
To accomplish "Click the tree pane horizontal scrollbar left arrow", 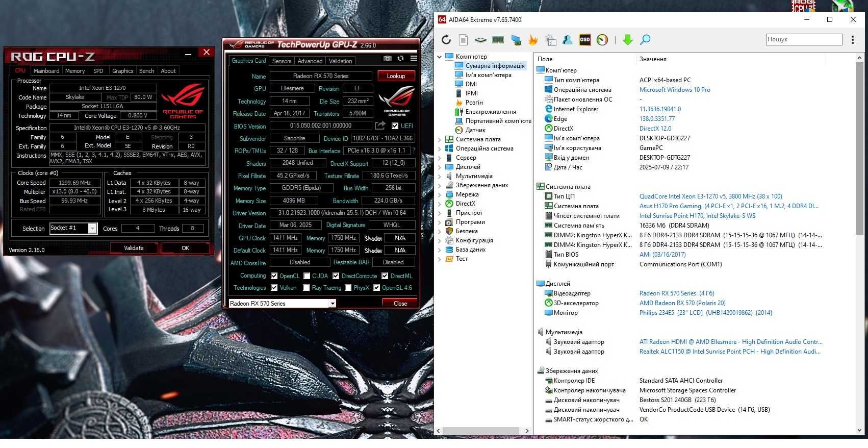I will pyautogui.click(x=438, y=431).
